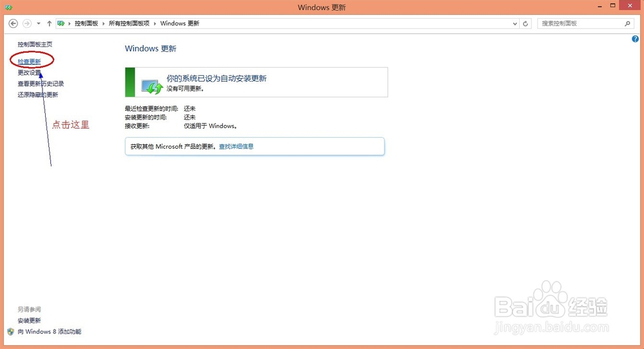Click the Windows Update title bar icon
Viewport: 644px width, 349px height.
click(x=8, y=7)
